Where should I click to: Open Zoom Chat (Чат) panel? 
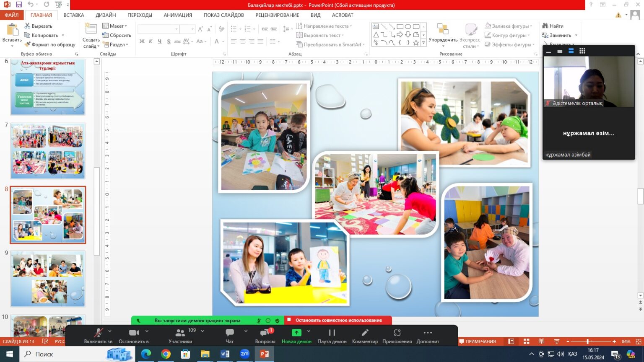coord(229,333)
